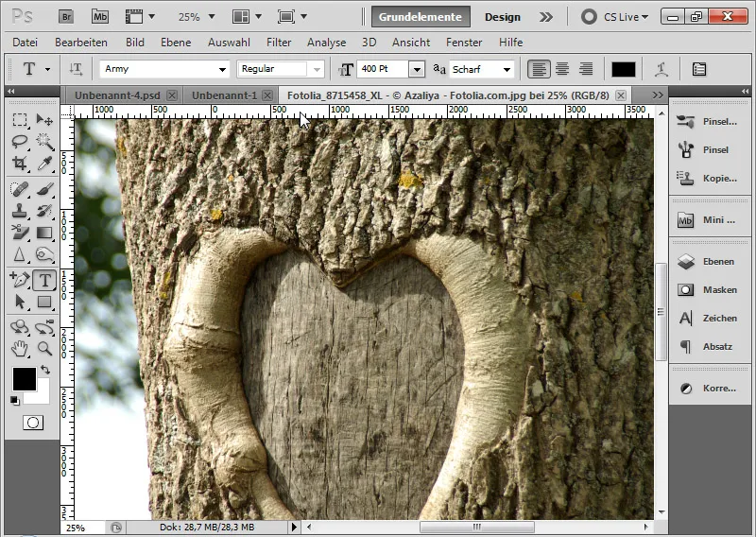The width and height of the screenshot is (756, 537).
Task: Select the 3D Camera Rotate tool
Action: click(44, 327)
